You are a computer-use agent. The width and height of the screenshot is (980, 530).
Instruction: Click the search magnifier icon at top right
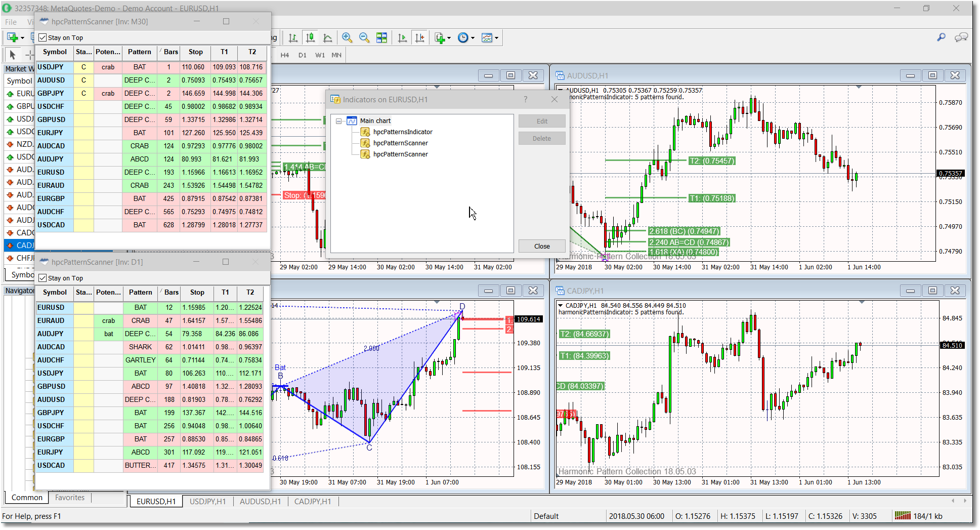click(x=941, y=37)
